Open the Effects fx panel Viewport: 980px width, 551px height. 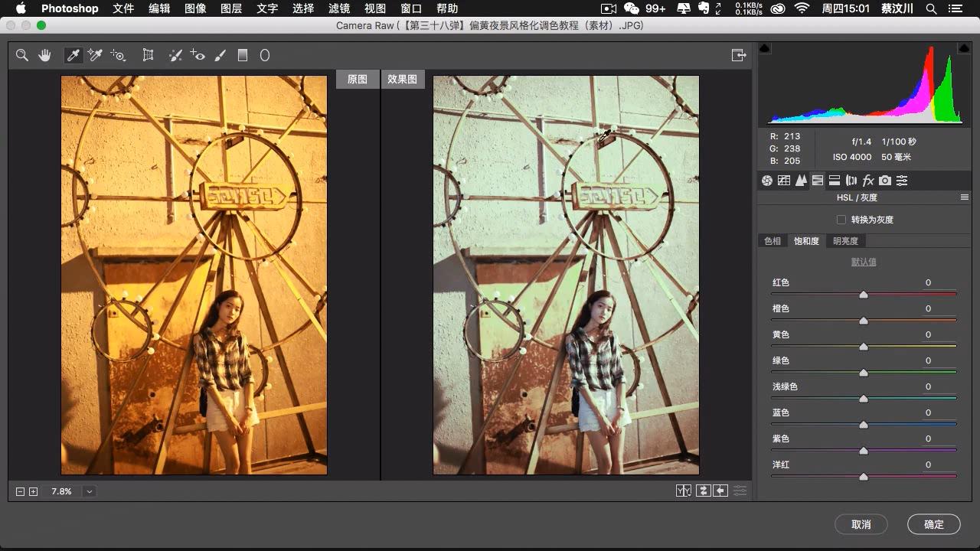pos(868,181)
